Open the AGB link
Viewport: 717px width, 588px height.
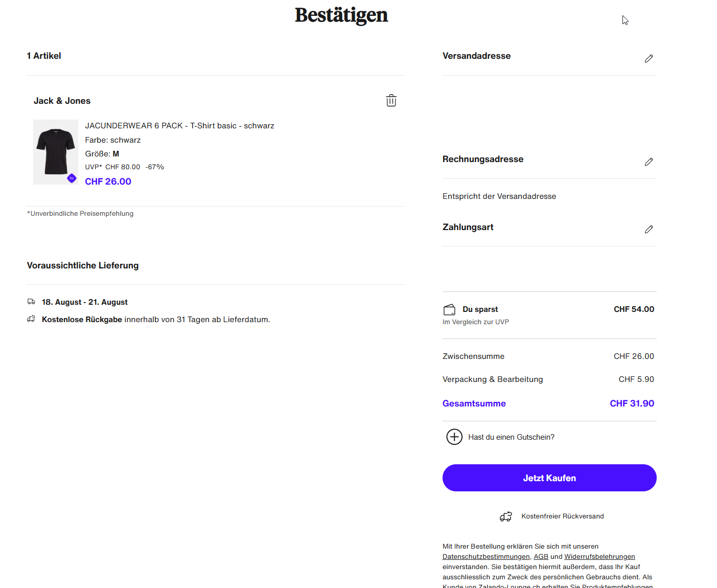[x=541, y=557]
